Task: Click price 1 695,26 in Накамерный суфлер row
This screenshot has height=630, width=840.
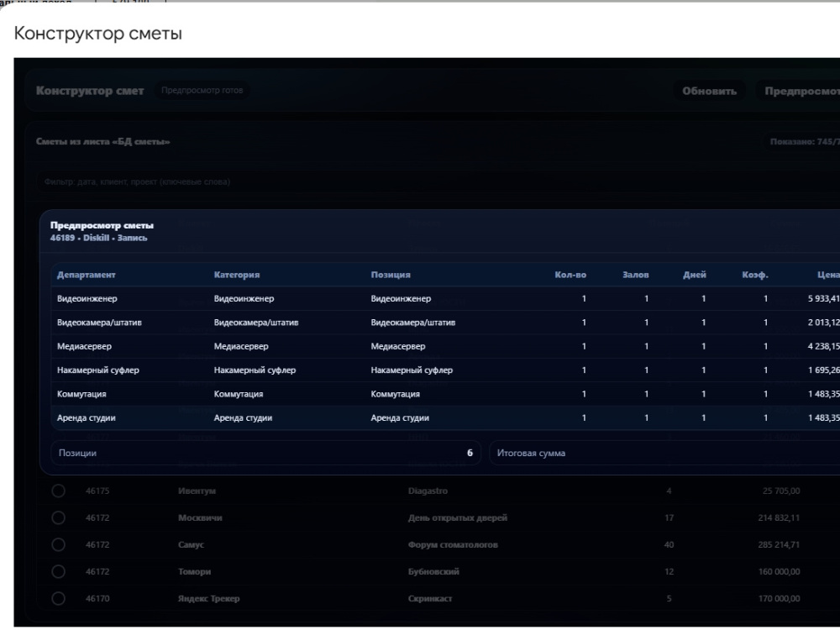Action: point(824,370)
